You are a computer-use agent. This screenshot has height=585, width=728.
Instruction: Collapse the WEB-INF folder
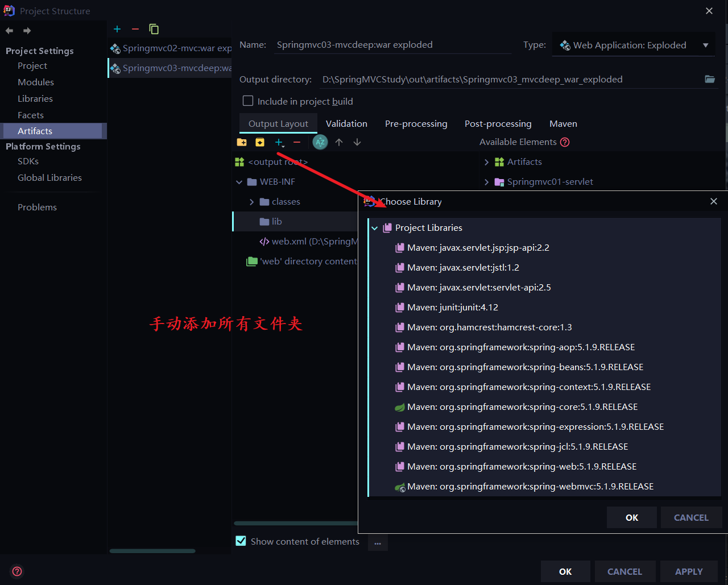(x=239, y=182)
